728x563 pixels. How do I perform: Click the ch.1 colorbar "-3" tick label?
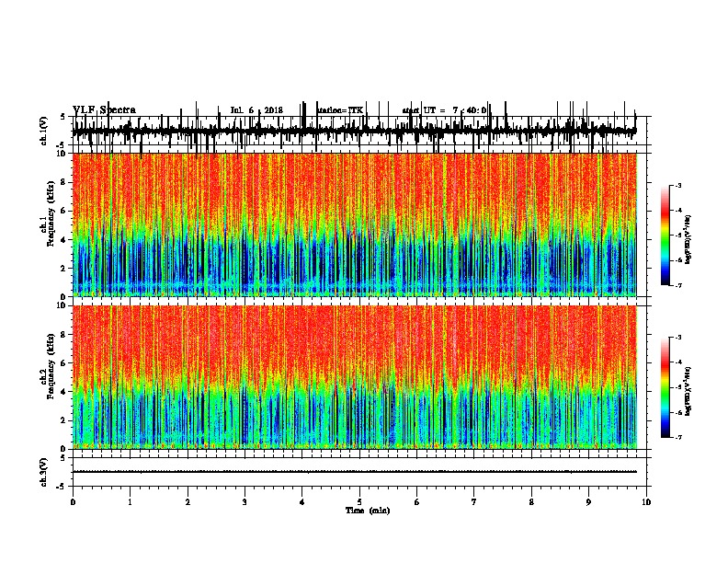coord(677,185)
